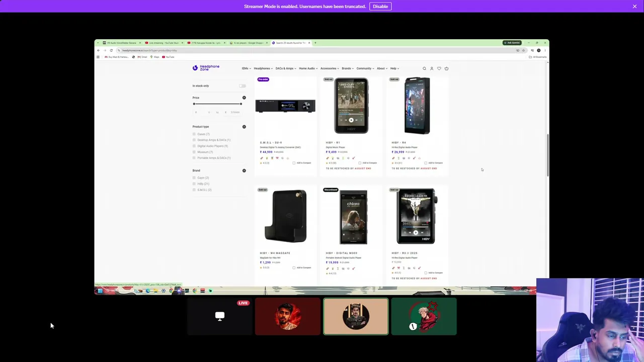Open the HiBy W4 Magsafe product image
Image resolution: width=644 pixels, height=362 pixels.
pos(285,216)
